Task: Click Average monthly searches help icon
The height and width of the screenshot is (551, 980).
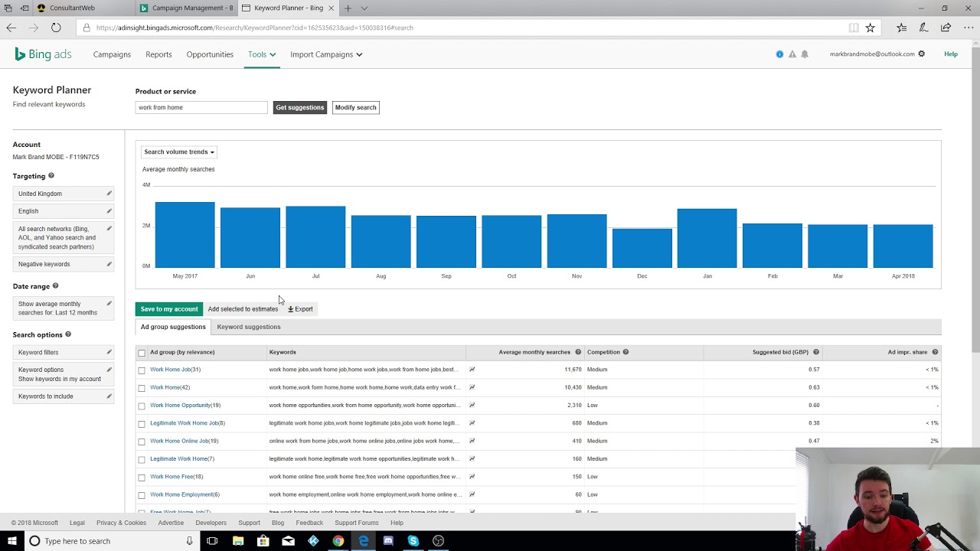Action: click(x=578, y=352)
